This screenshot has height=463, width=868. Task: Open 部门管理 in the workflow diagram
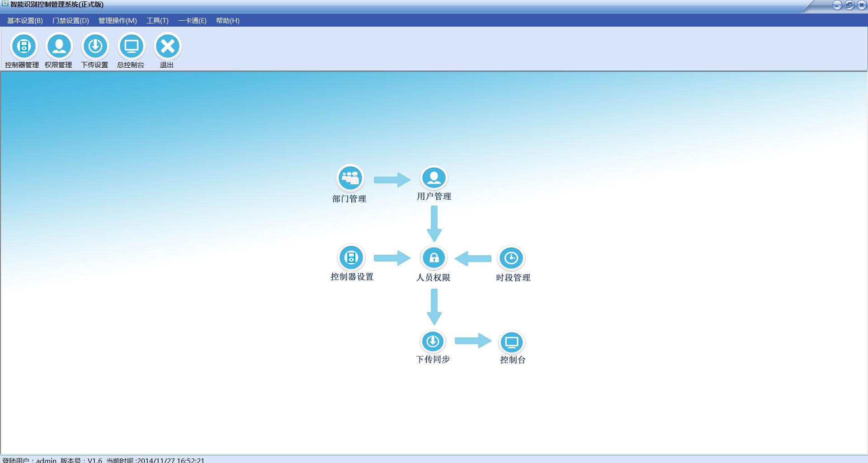350,178
